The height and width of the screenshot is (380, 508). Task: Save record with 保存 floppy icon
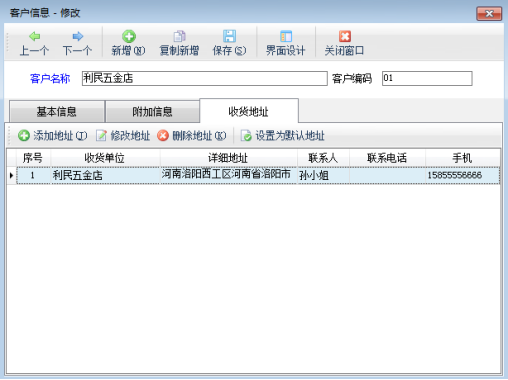pos(229,36)
